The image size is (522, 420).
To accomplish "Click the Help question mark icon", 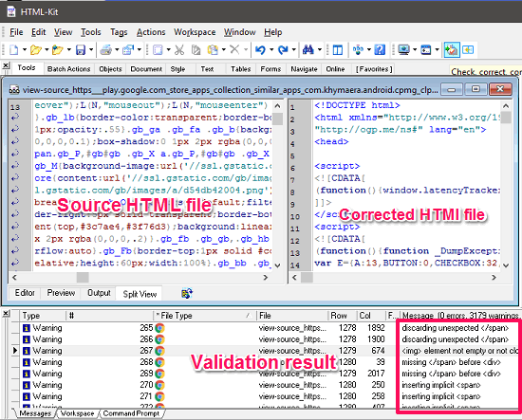I will point(380,50).
